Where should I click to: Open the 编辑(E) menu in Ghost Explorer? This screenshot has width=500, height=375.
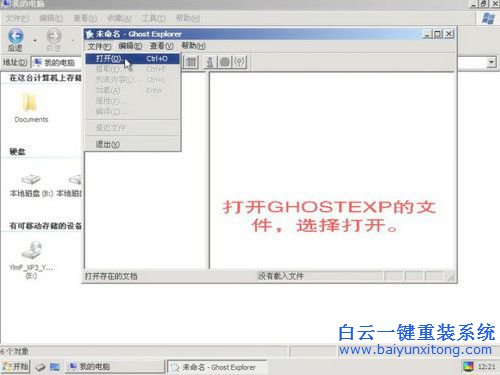pos(130,46)
